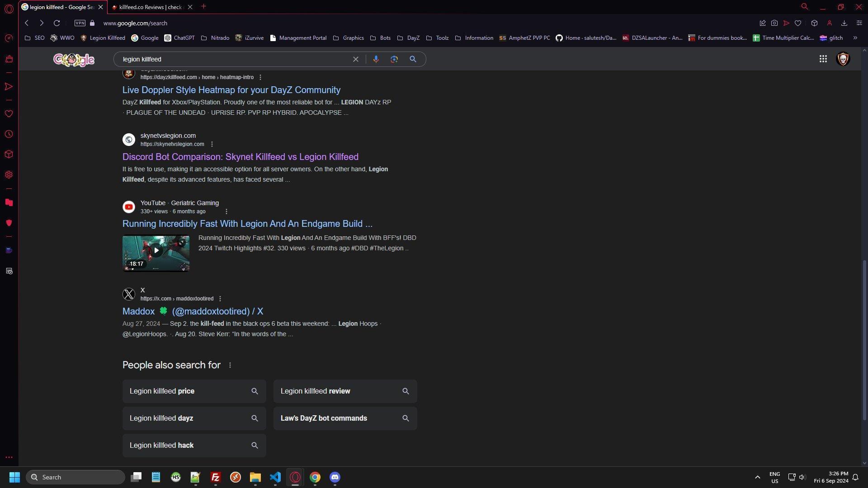The height and width of the screenshot is (488, 868).
Task: Open Discord from taskbar
Action: [335, 477]
